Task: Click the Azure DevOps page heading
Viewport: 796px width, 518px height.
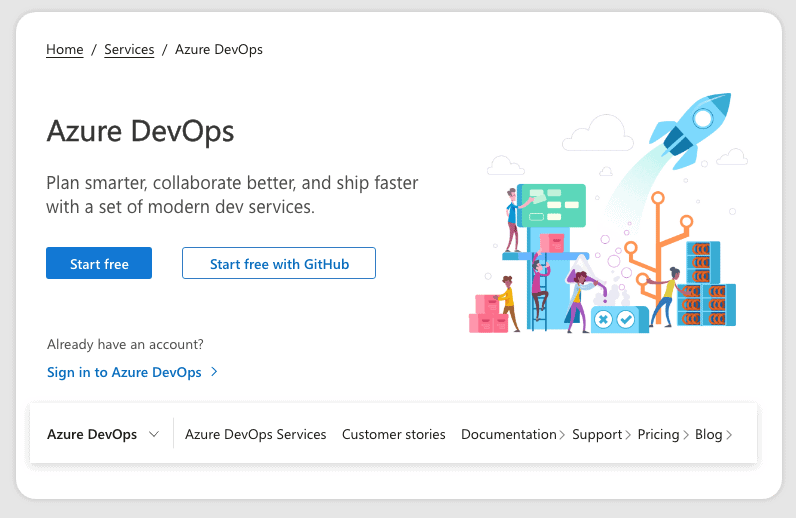Action: click(x=140, y=132)
